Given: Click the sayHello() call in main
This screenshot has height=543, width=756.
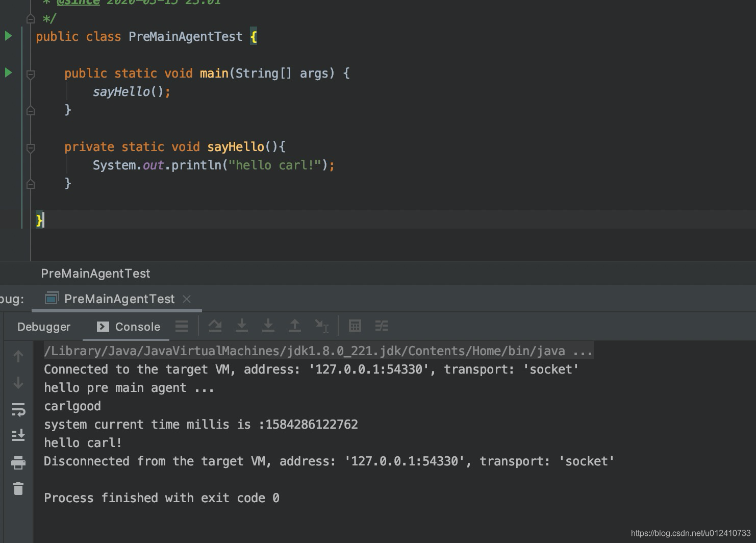Looking at the screenshot, I should point(131,92).
